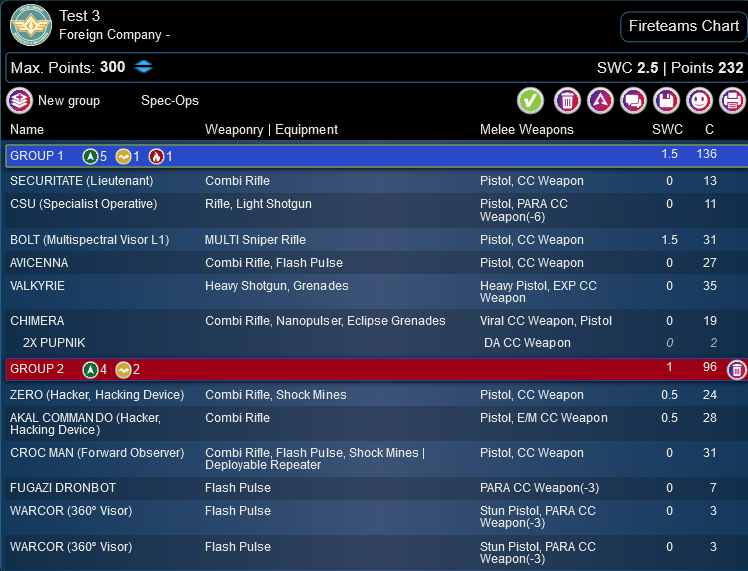
Task: Click Viral CC Weapon, Pistol text
Action: click(x=546, y=321)
